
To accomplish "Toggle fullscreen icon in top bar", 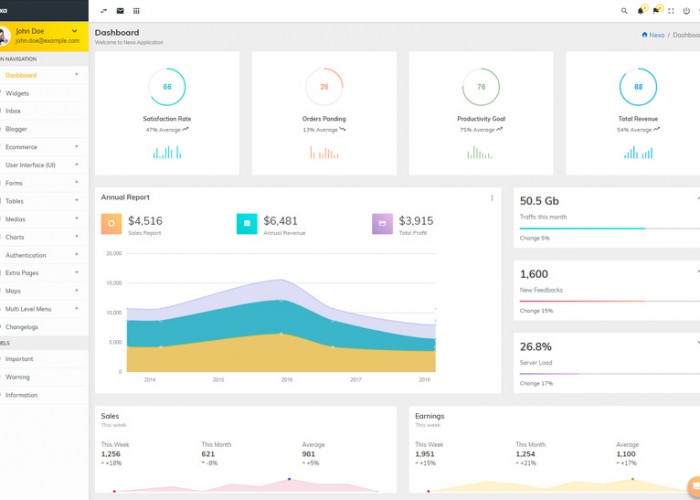I will [x=671, y=11].
